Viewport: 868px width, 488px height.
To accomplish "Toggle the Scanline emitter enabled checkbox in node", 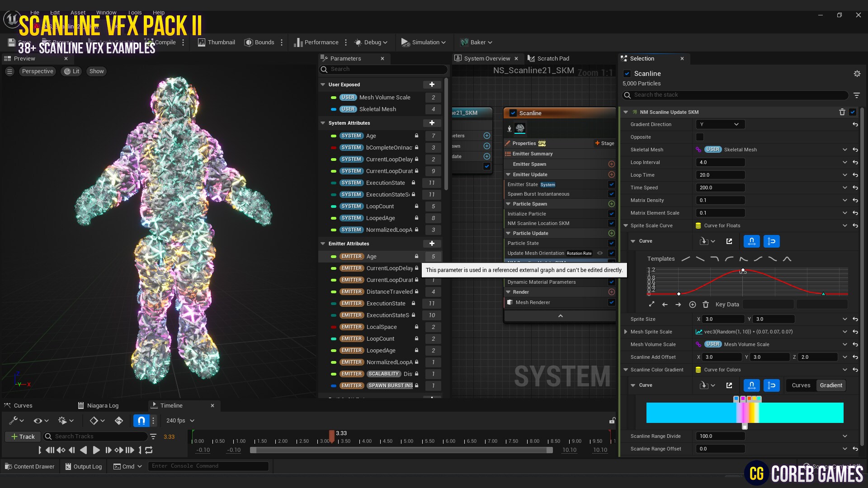I will pos(513,113).
